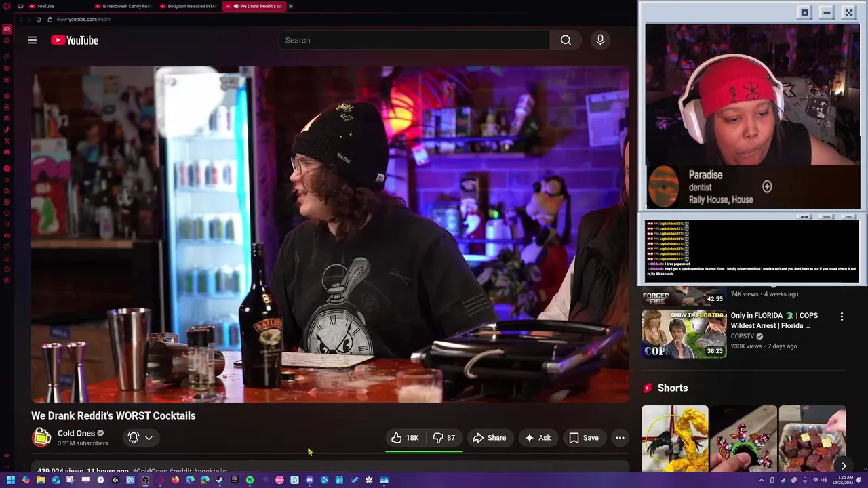Open options for Only in FLORIDA video
Viewport: 868px width, 488px height.
click(842, 317)
